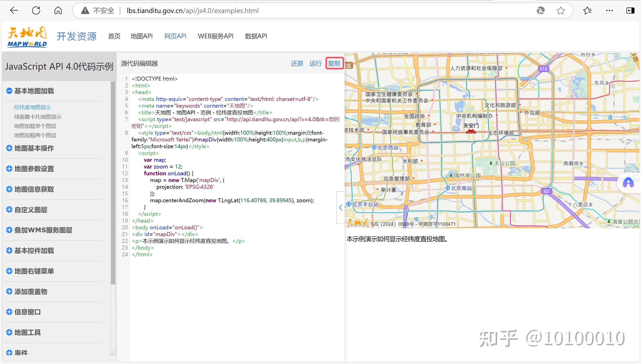Screen dimensions: 641x364
Task: Open the favorites list icon
Action: point(587,11)
